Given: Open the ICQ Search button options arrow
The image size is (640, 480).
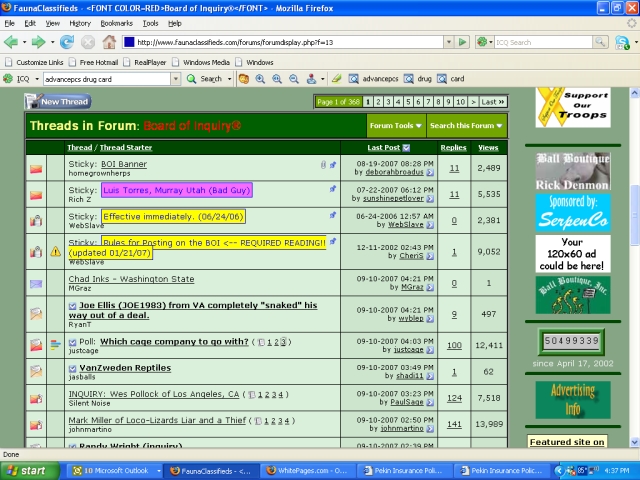Looking at the screenshot, I should tap(229, 79).
